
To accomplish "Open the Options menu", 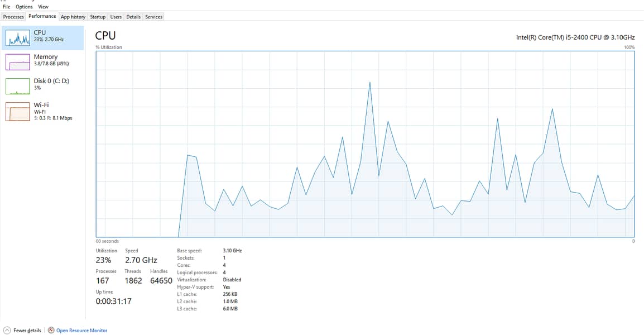I will [24, 7].
